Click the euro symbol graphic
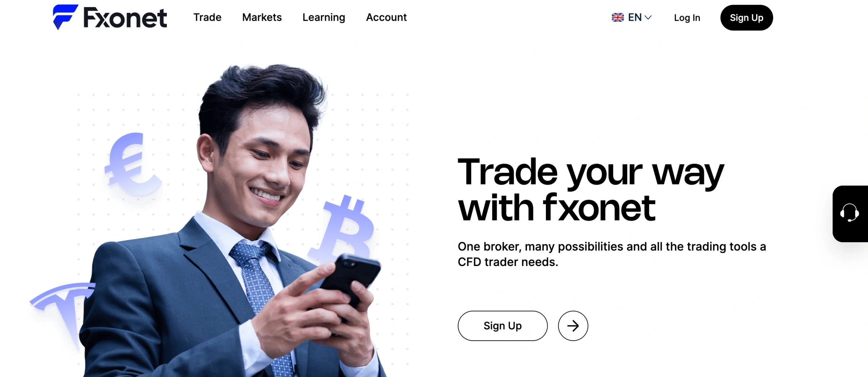Viewport: 868px width, 377px height. (133, 165)
